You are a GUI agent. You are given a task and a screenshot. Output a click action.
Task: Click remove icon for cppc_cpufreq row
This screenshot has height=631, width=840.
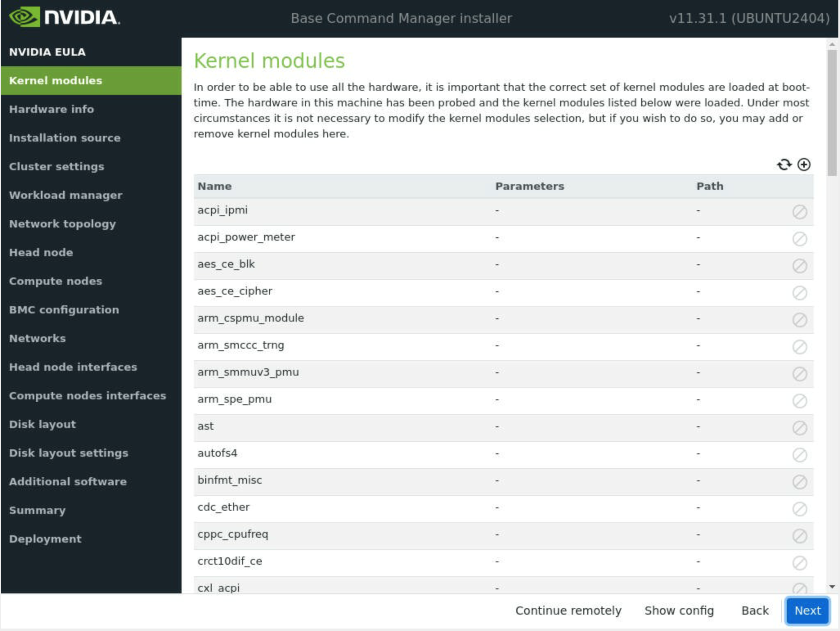[x=799, y=536]
